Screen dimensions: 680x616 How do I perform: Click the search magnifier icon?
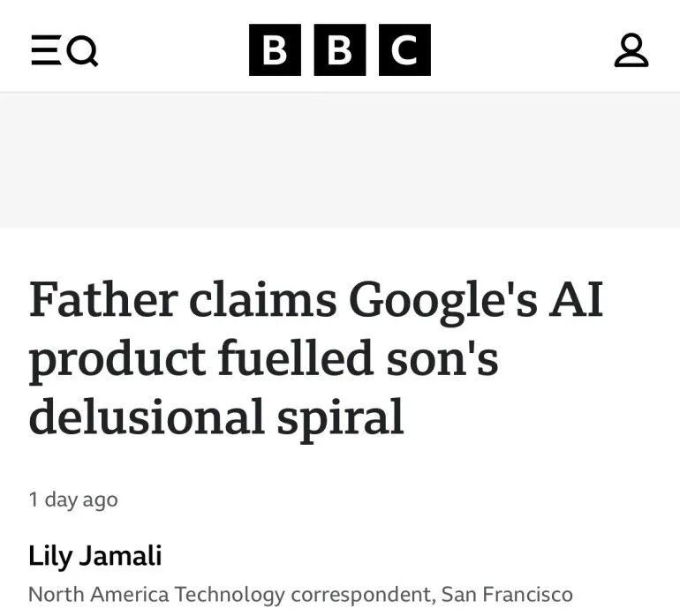[x=83, y=52]
